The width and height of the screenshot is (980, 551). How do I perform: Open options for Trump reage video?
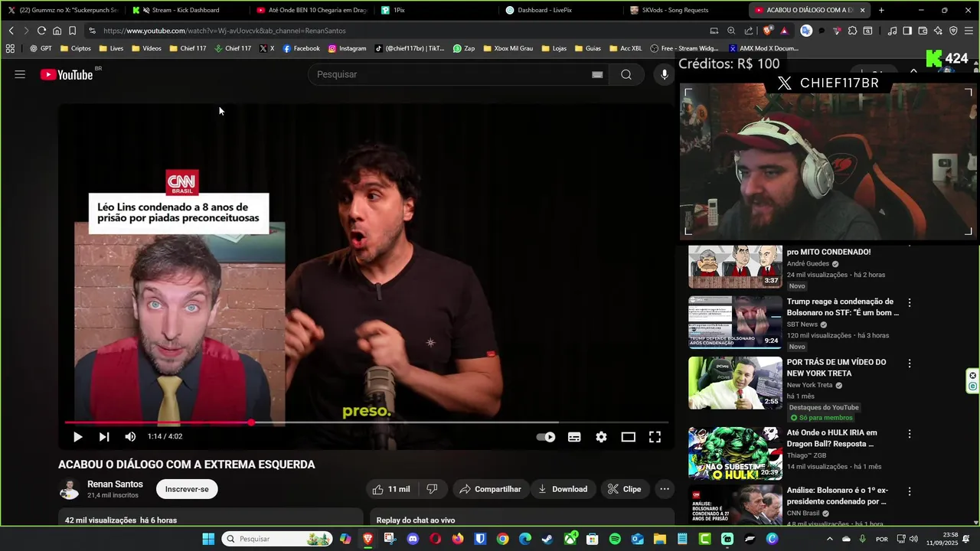point(910,303)
